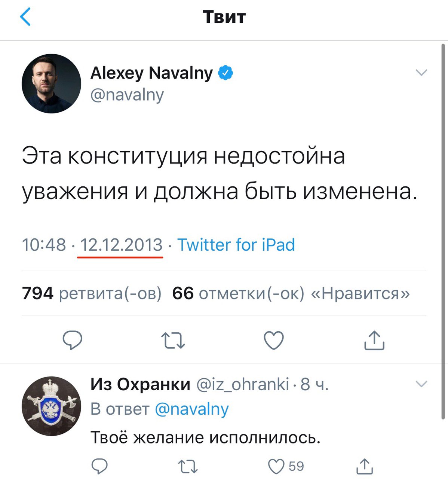This screenshot has width=448, height=479.
Task: View the 66 likes list
Action: 291,293
